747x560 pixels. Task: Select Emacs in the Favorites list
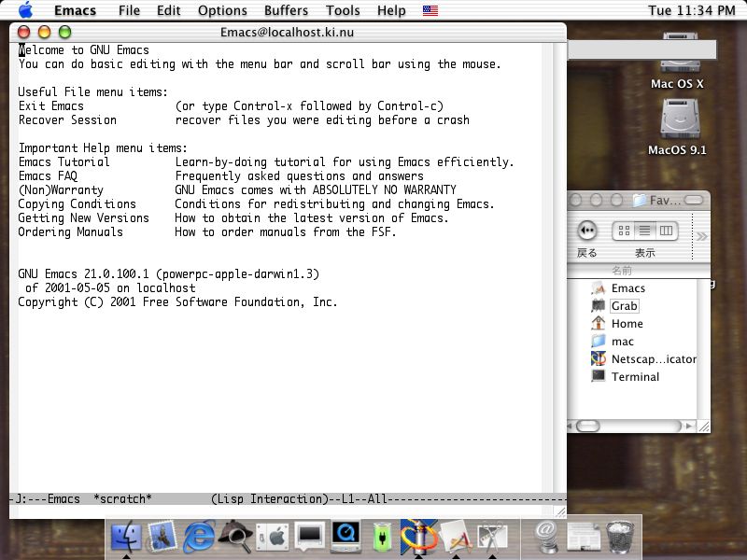click(627, 288)
